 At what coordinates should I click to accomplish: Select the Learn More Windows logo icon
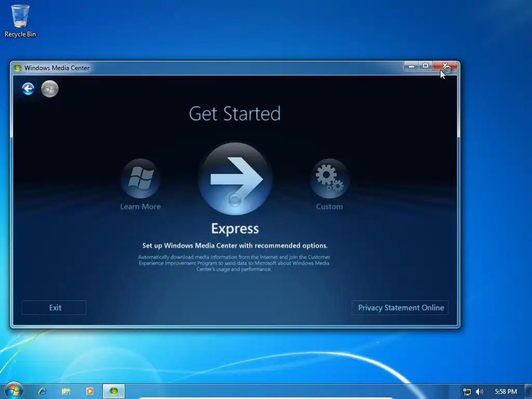click(x=140, y=179)
